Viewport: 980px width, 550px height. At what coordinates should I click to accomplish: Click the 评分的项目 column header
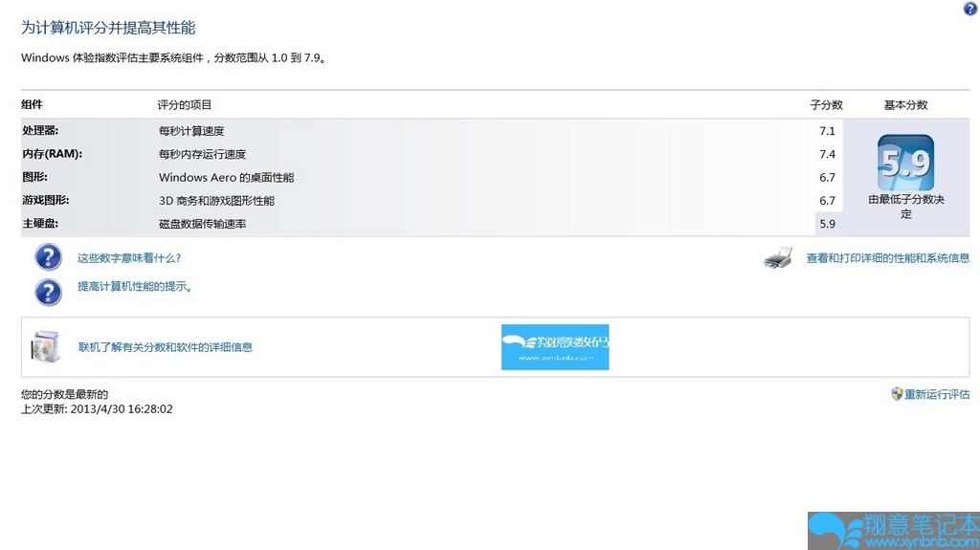tap(185, 104)
